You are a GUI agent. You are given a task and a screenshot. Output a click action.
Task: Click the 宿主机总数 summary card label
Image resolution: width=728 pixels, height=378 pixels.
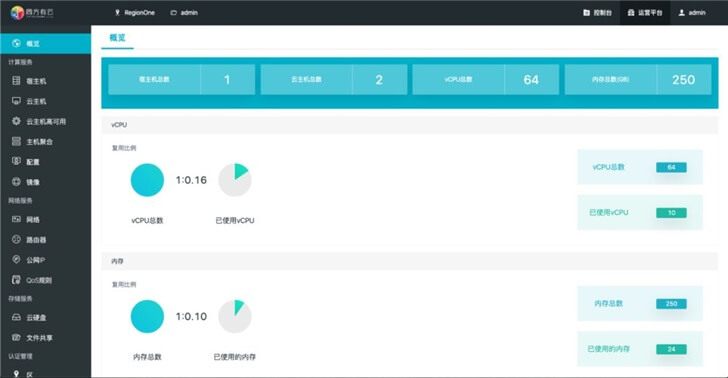(155, 79)
